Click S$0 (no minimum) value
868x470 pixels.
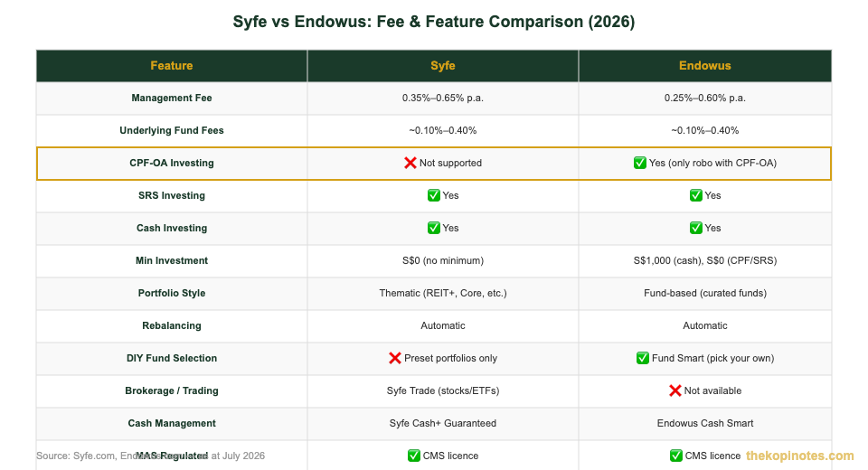443,260
